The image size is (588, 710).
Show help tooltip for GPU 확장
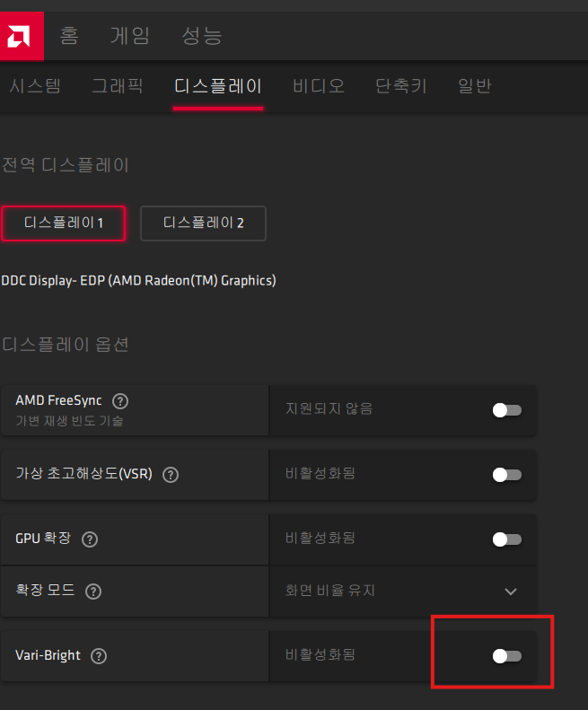click(90, 539)
